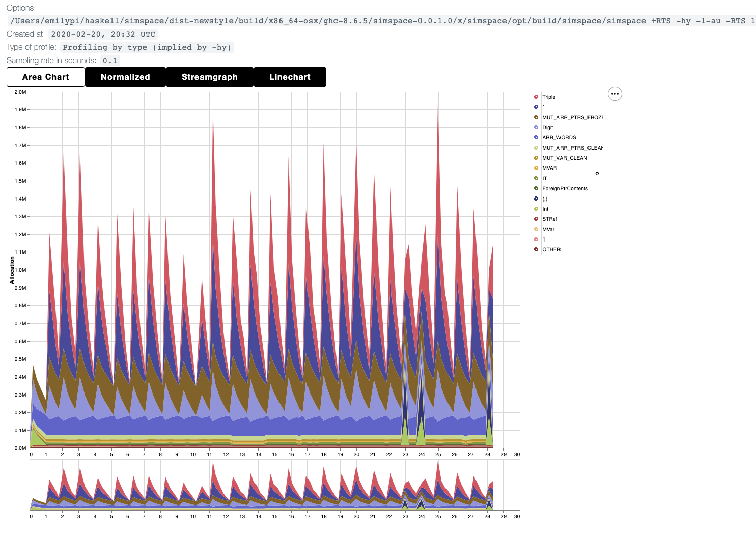Toggle the IT series legend label

click(x=545, y=178)
